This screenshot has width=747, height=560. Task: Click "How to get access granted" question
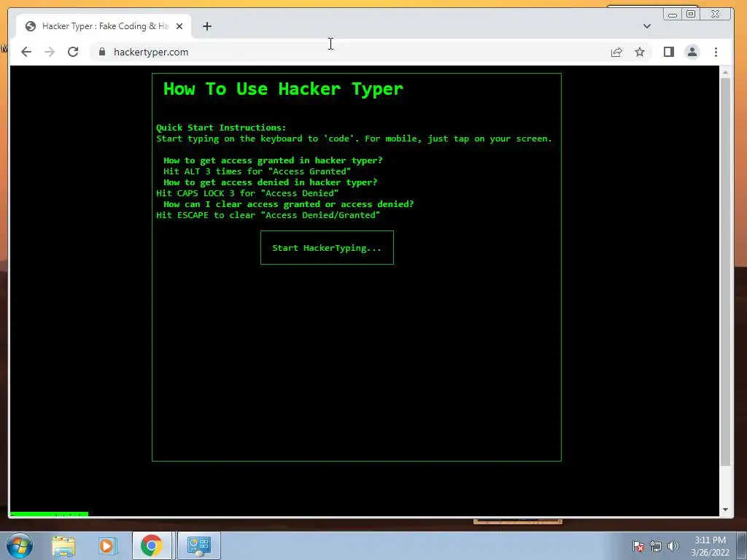pos(273,160)
